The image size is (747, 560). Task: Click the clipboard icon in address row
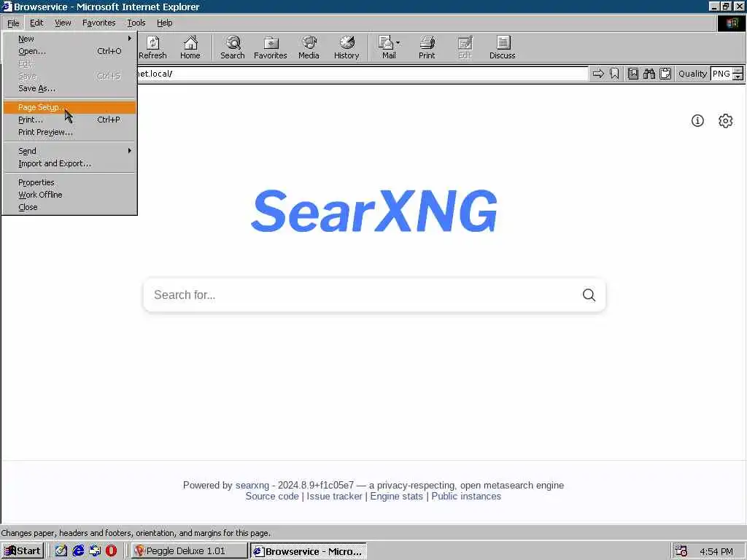pyautogui.click(x=665, y=74)
